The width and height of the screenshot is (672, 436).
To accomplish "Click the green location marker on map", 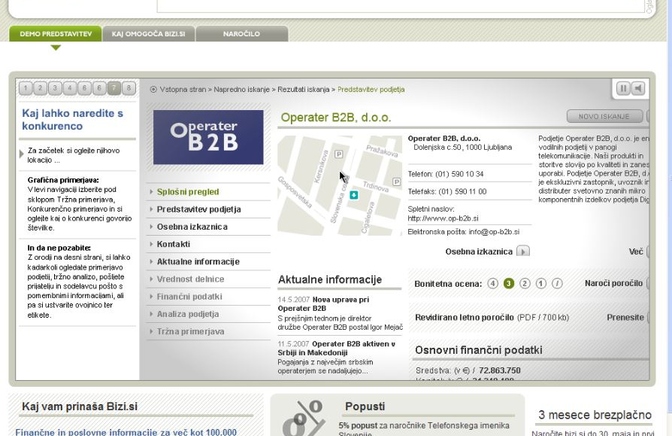I will 354,195.
